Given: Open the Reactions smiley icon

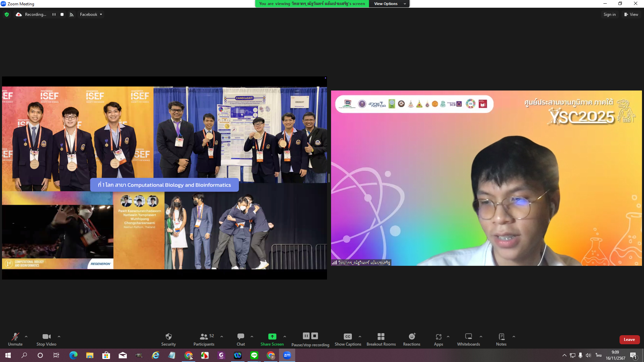Looking at the screenshot, I should coord(412,337).
